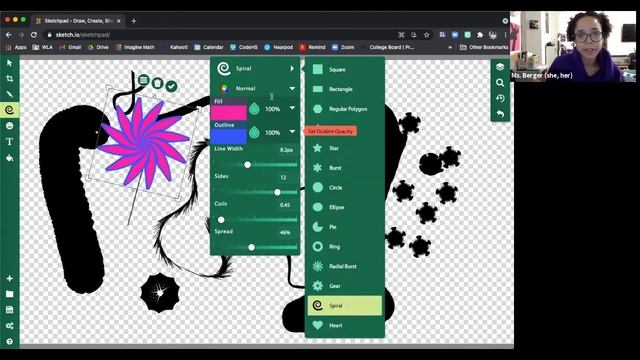
Task: Select the Text tool
Action: 9,142
